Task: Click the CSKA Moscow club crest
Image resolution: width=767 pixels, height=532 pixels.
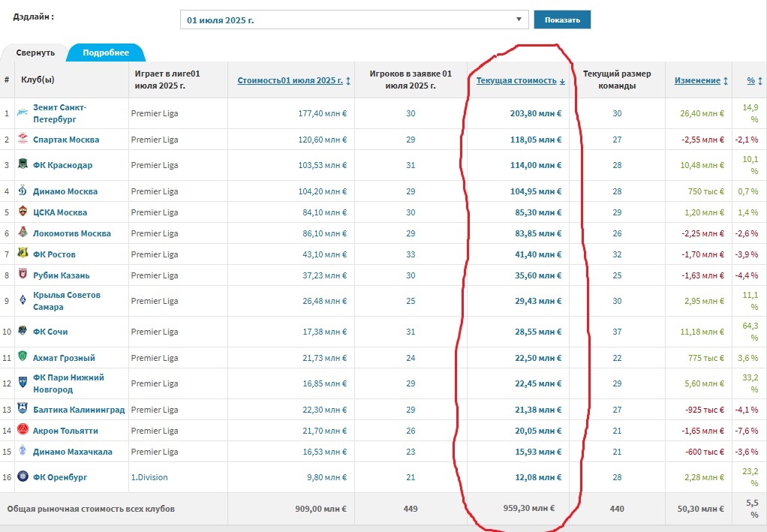Action: [x=23, y=212]
